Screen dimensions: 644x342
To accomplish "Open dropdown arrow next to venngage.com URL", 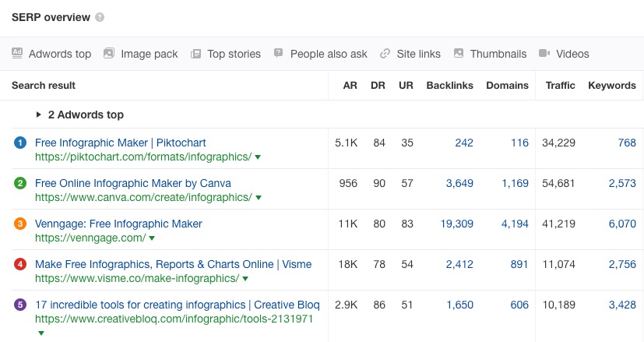I will coord(152,238).
